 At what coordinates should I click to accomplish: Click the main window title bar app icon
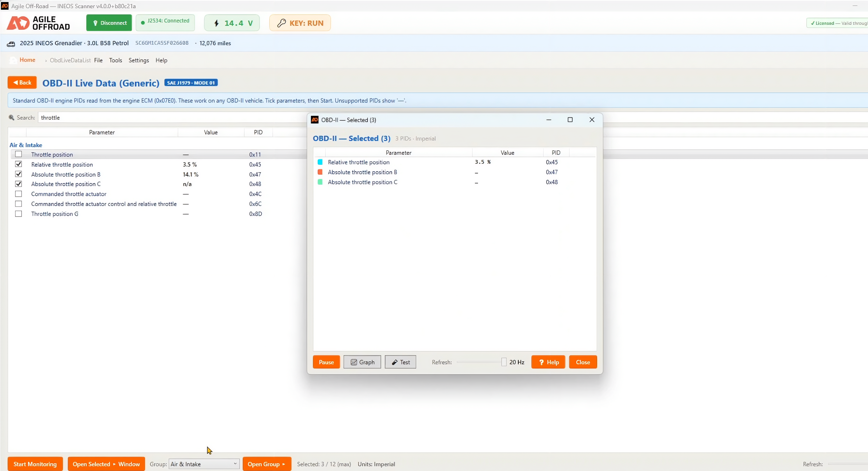(x=5, y=6)
